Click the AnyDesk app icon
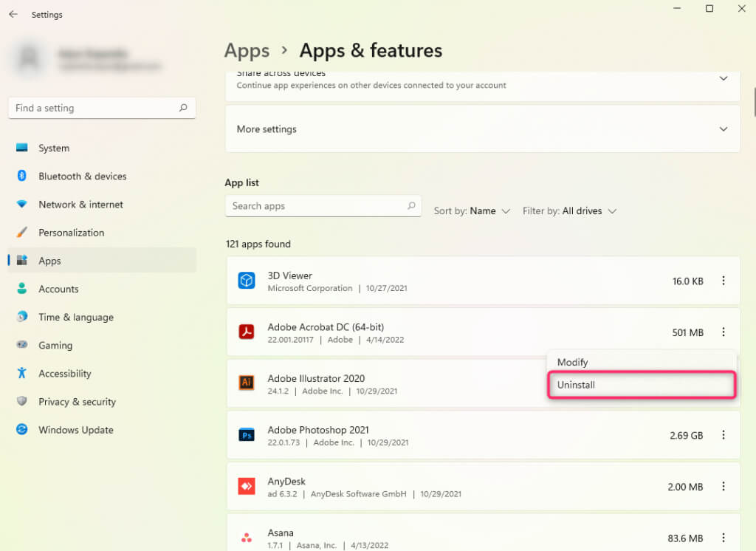The height and width of the screenshot is (551, 756). pyautogui.click(x=247, y=486)
